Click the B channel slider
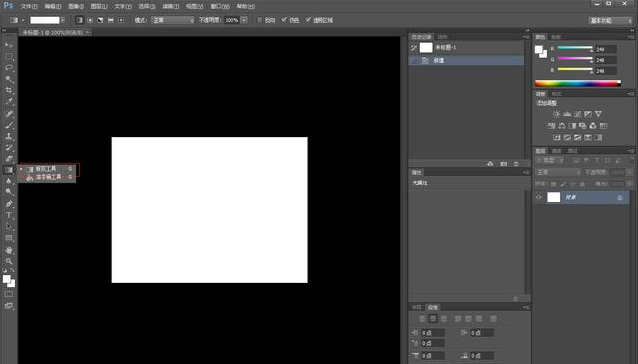The height and width of the screenshot is (364, 638). (574, 70)
